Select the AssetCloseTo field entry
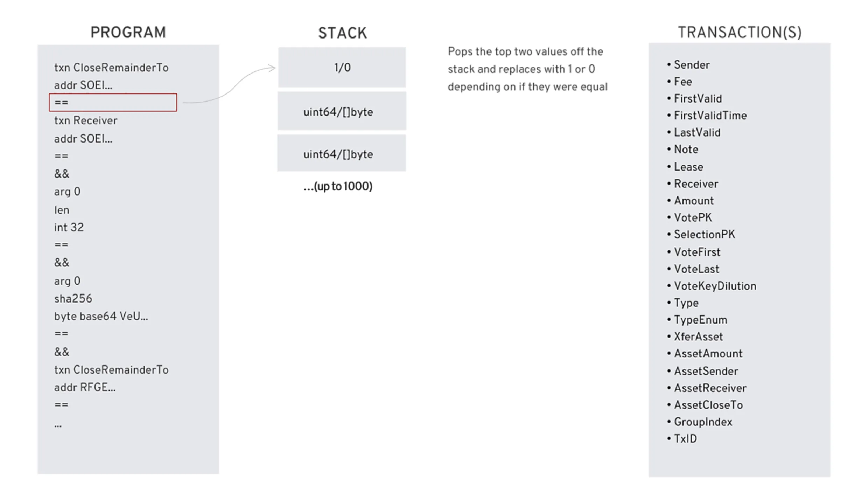Screen dimensions: 868x493 coord(708,405)
